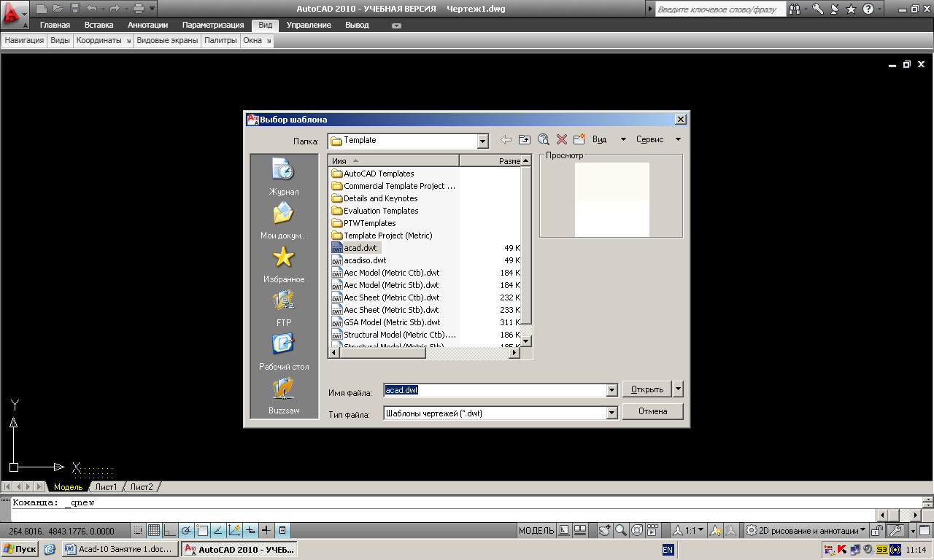Screen dimensions: 934x560
Task: Click the Plot printer icon in quick access toolbar
Action: [x=139, y=9]
